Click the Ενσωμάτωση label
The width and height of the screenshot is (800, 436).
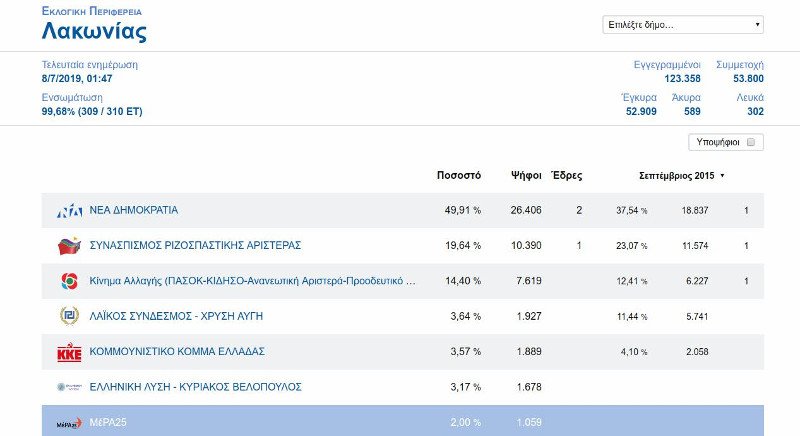point(72,97)
